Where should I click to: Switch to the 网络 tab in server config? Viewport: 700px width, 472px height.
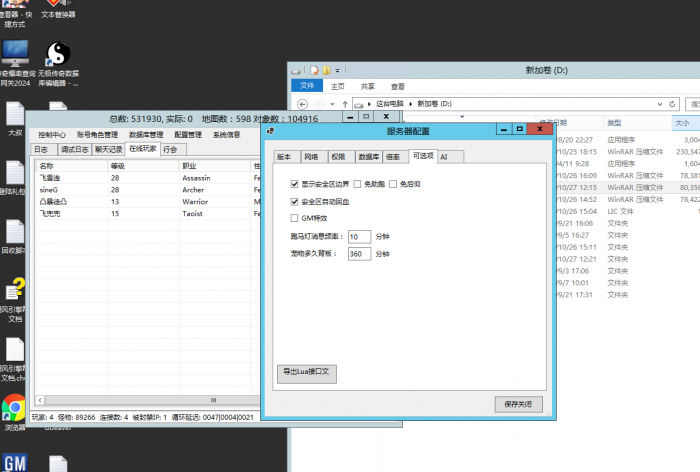pos(311,157)
